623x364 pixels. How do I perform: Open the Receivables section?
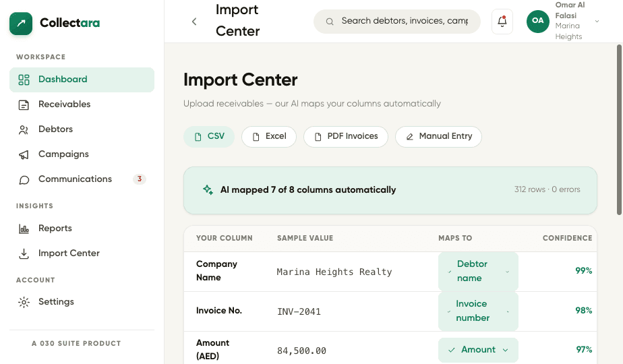pos(82,104)
